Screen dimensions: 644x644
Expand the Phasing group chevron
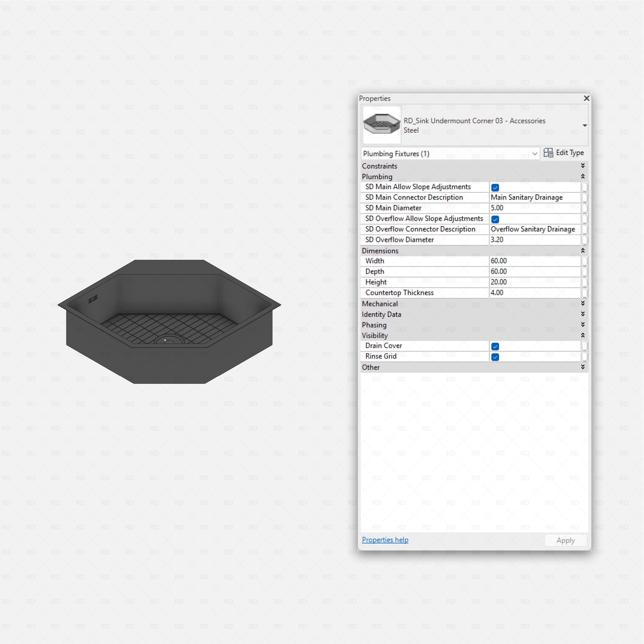(x=583, y=325)
